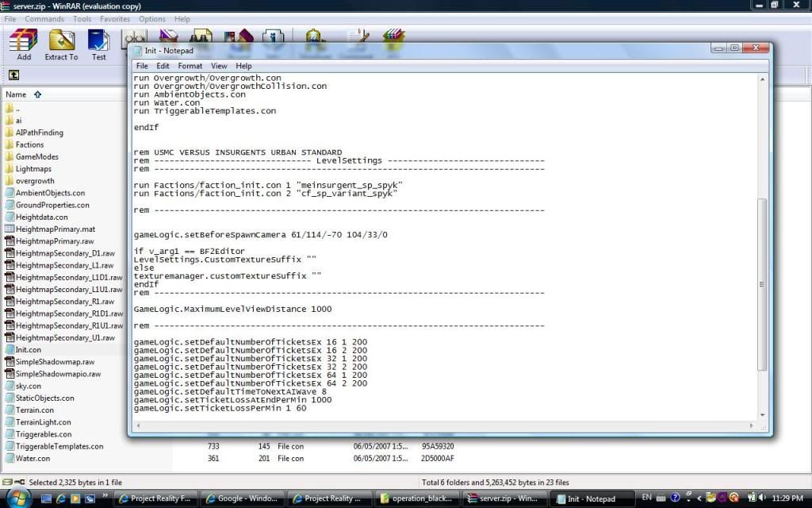Screen dimensions: 812x508
Task: Switch to operation_black taskbar window
Action: tap(417, 498)
